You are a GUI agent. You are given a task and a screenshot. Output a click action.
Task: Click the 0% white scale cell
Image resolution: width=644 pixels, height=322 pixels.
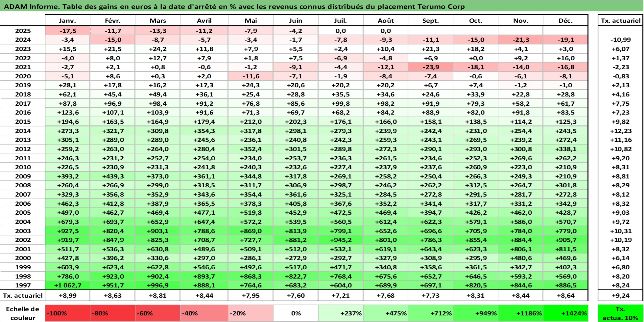pyautogui.click(x=296, y=313)
